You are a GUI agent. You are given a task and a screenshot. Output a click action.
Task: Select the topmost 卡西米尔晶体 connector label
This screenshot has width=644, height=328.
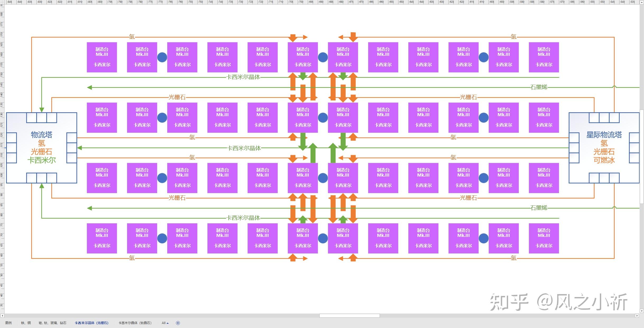click(x=243, y=77)
